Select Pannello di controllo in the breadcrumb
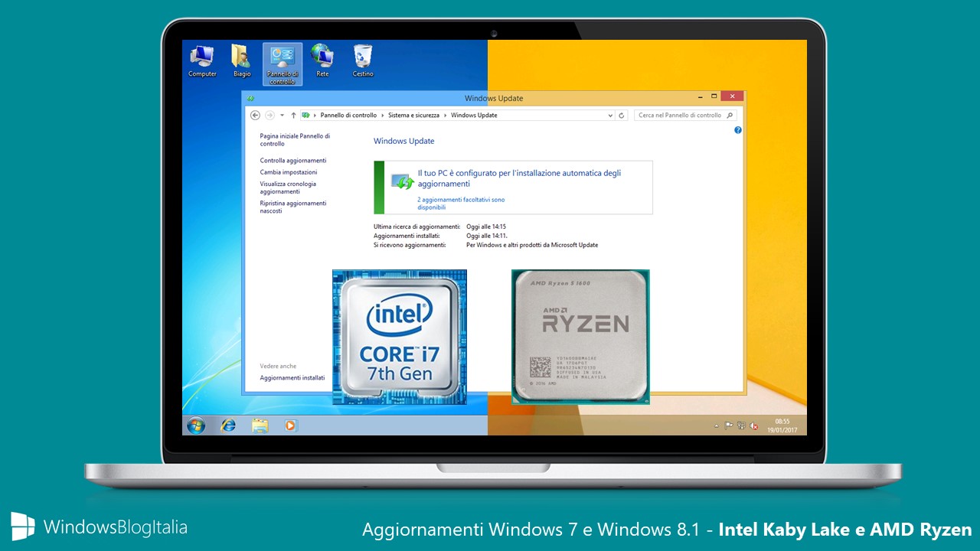Image resolution: width=980 pixels, height=551 pixels. point(348,116)
